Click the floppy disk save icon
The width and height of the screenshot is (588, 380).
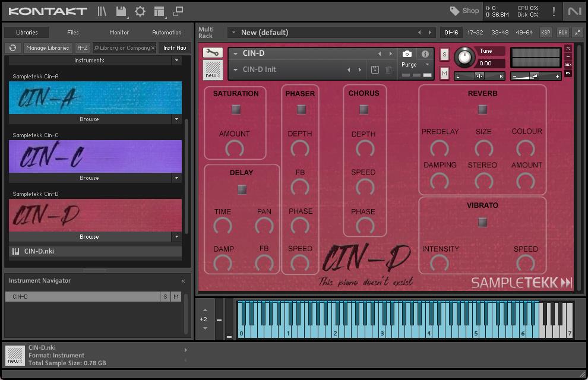(x=121, y=11)
